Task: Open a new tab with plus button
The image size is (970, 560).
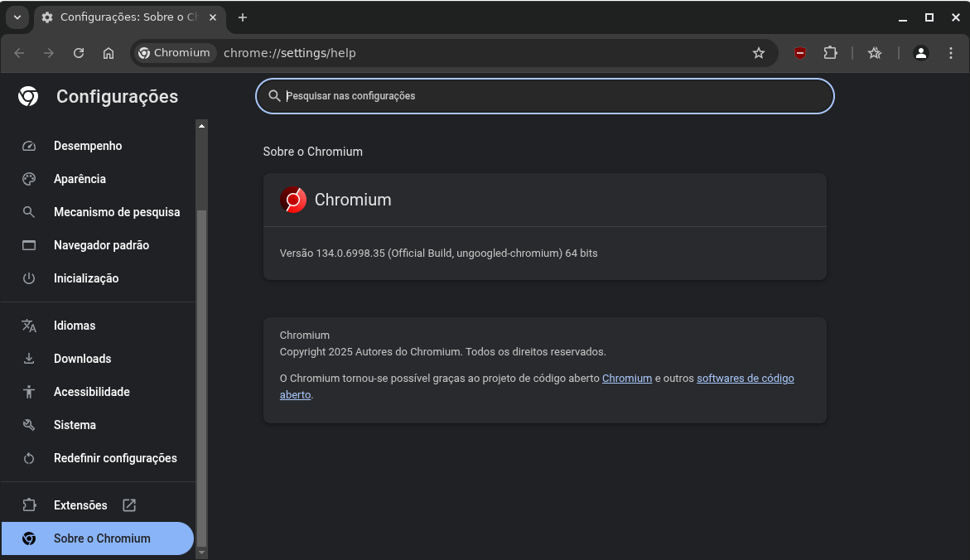Action: [243, 18]
